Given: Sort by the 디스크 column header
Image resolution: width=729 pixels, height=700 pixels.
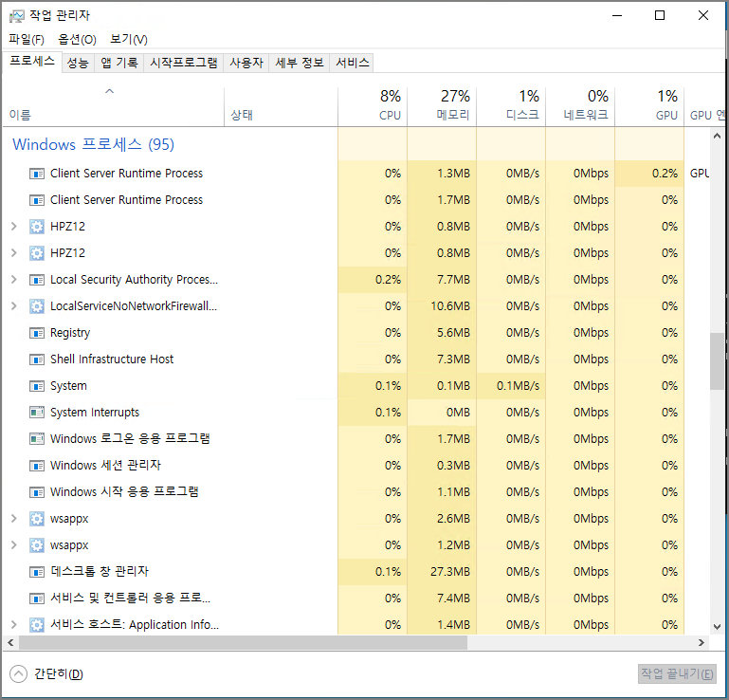Looking at the screenshot, I should click(511, 108).
